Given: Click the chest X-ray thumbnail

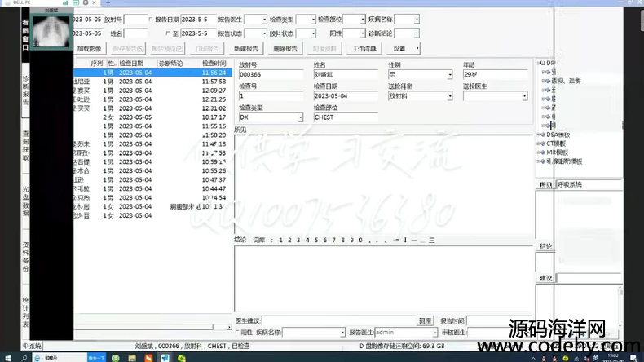Looking at the screenshot, I should coord(51,31).
